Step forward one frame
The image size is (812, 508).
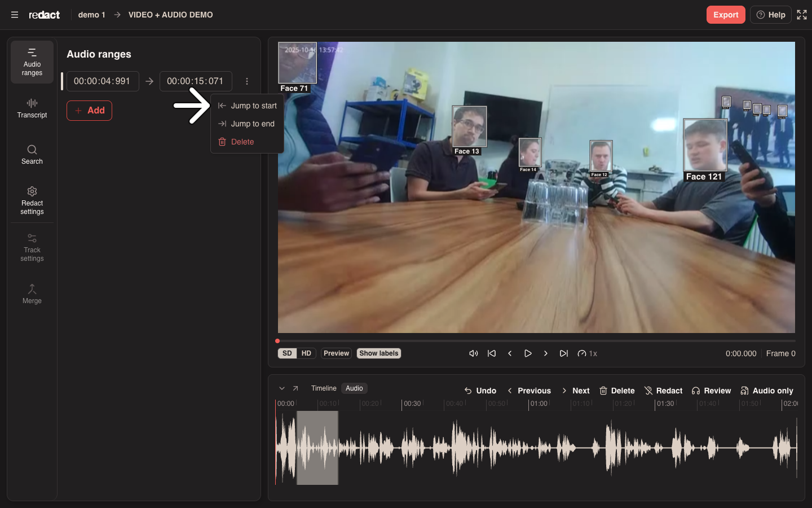pos(546,353)
